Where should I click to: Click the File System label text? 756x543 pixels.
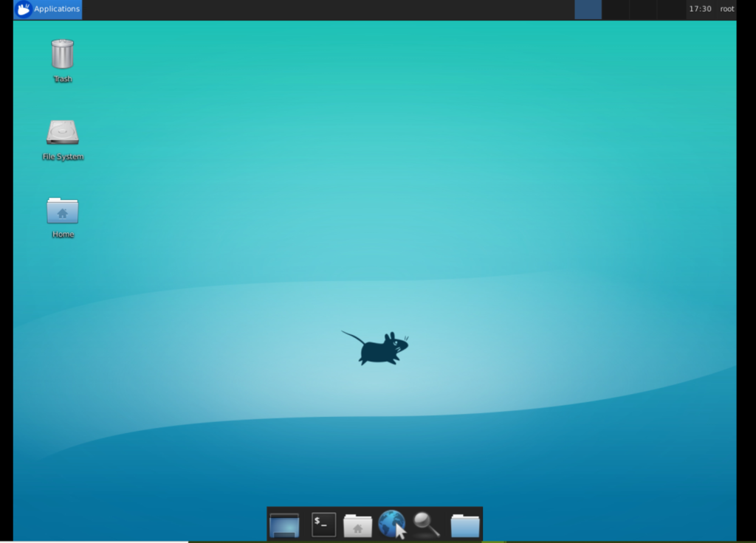pyautogui.click(x=63, y=156)
